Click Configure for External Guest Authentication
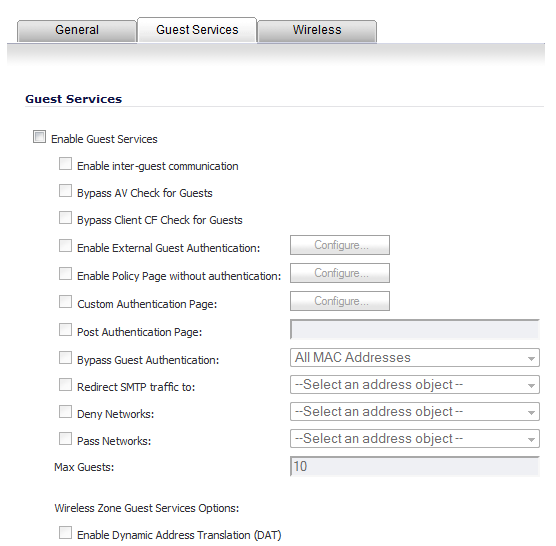The width and height of the screenshot is (556, 546). 340,245
